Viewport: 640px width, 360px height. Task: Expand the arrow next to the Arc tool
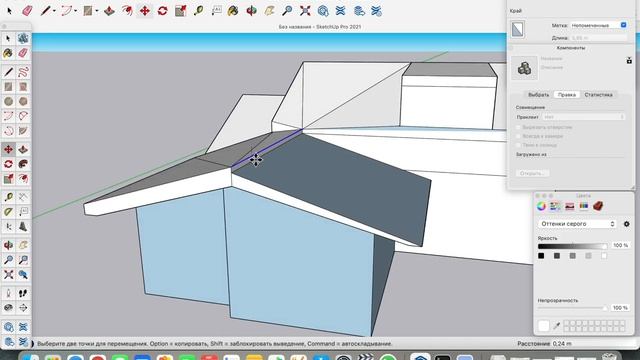coord(76,11)
